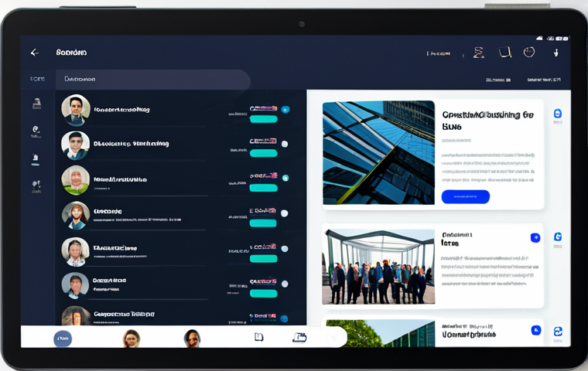Screen dimensions: 588x371
Task: Open the glass skyscraper thumbnail image
Action: click(378, 152)
